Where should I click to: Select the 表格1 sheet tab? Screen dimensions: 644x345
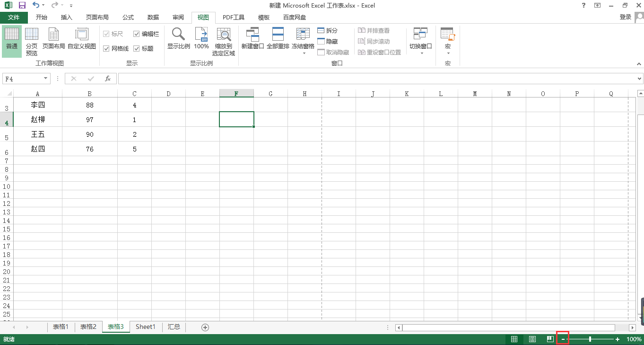tap(61, 327)
